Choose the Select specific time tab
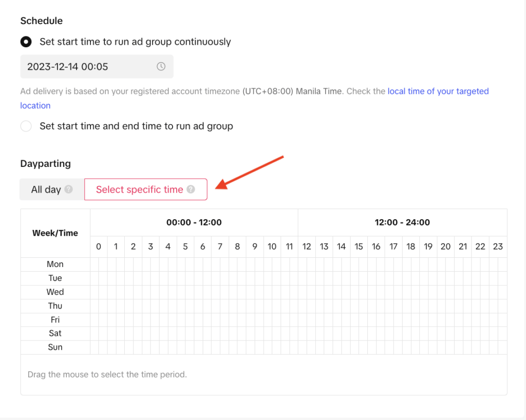Viewport: 526px width, 420px height. (x=140, y=189)
